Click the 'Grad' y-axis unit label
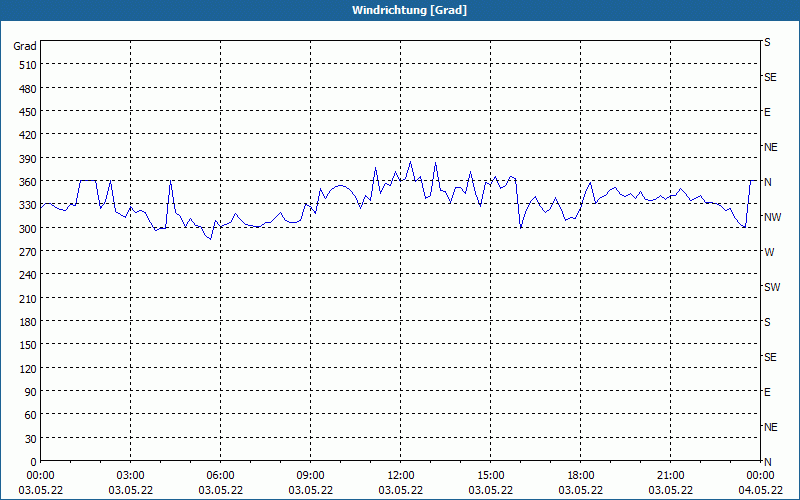The height and width of the screenshot is (500, 800). [25, 46]
